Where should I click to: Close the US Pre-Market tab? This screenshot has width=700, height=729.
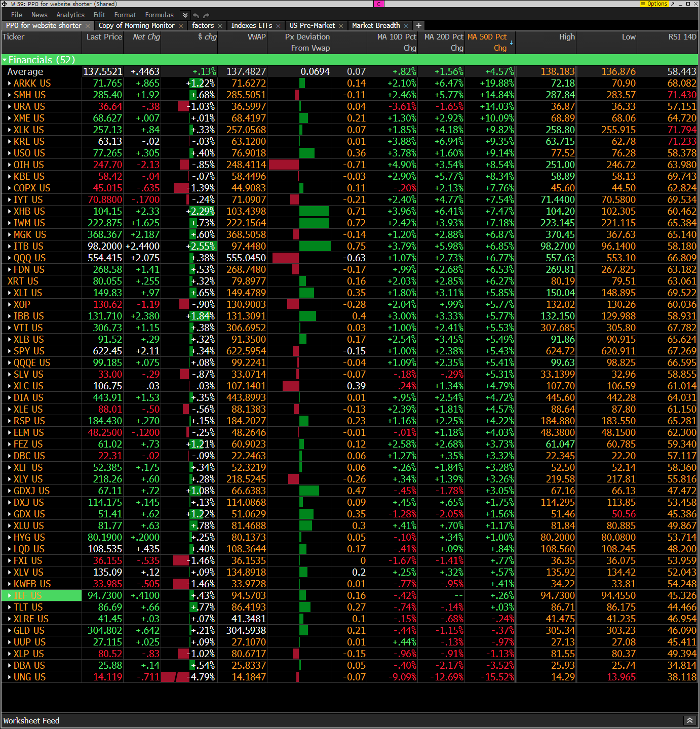pyautogui.click(x=341, y=26)
